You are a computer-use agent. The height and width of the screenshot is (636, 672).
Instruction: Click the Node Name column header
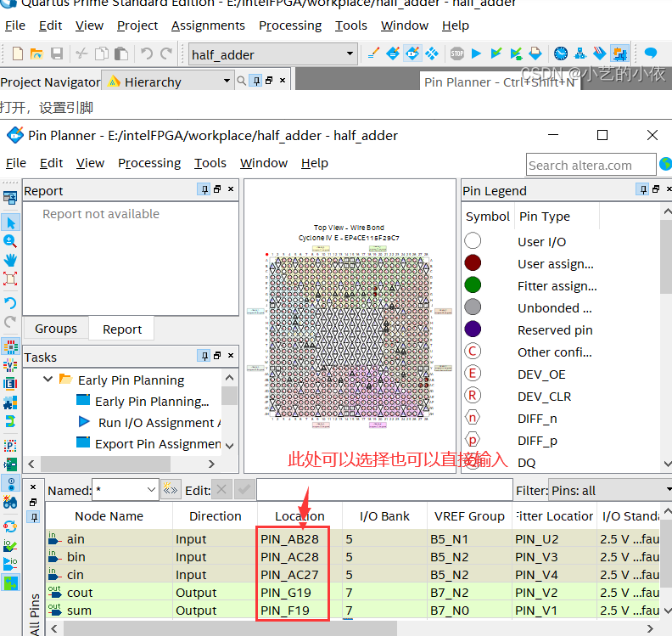click(x=109, y=516)
